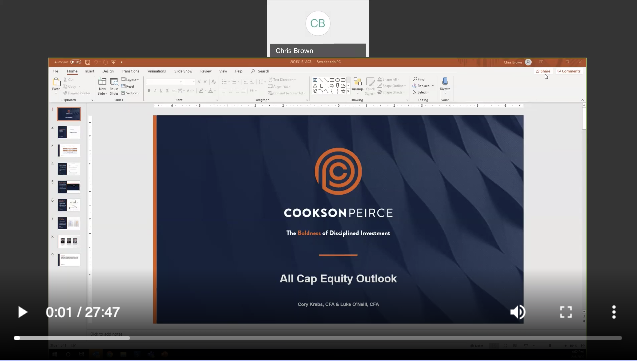Click the New Slide icon
The width and height of the screenshot is (637, 361).
point(102,86)
